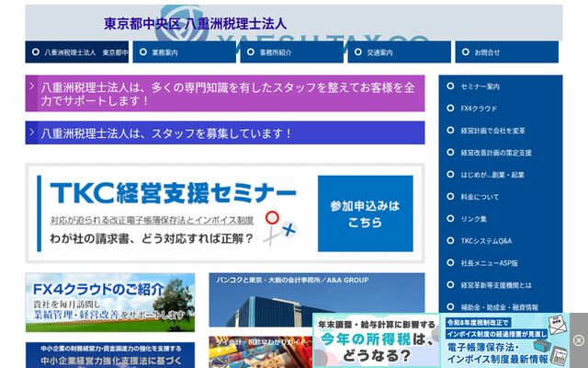Click the blue banner スタッフを募集しています
This screenshot has height=368, width=588.
225,132
